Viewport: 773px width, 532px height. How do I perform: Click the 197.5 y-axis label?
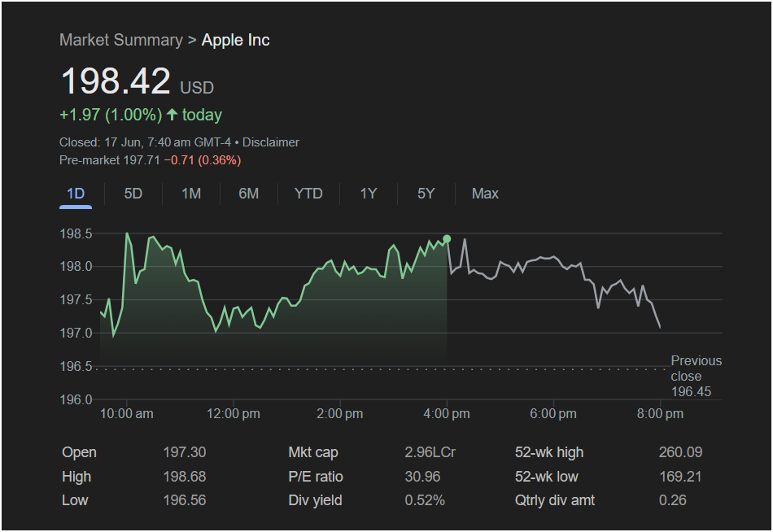click(76, 300)
